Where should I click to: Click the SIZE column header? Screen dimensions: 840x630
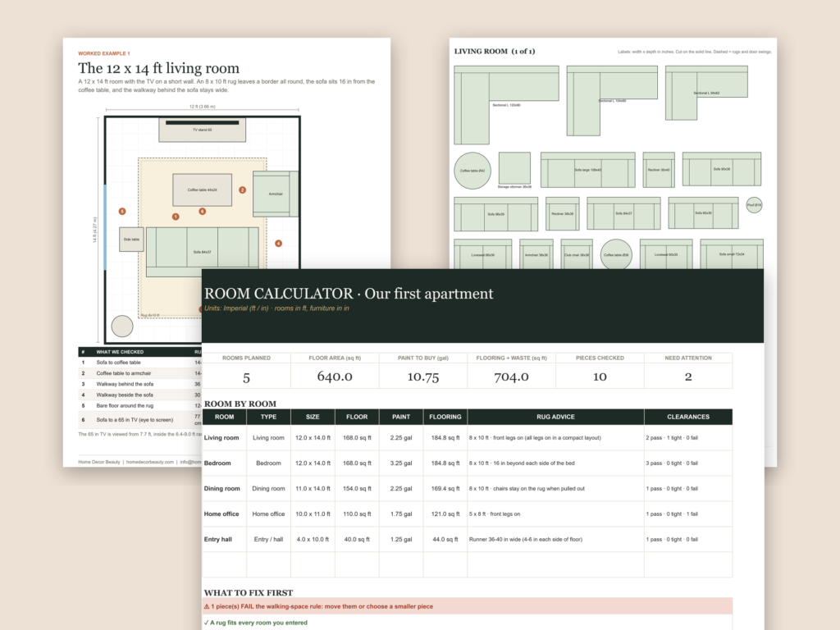[313, 417]
